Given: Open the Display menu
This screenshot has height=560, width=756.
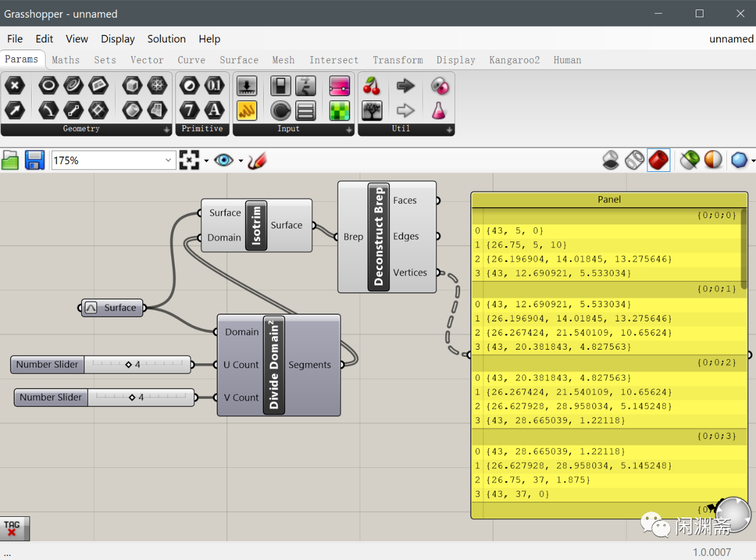Looking at the screenshot, I should tap(118, 39).
